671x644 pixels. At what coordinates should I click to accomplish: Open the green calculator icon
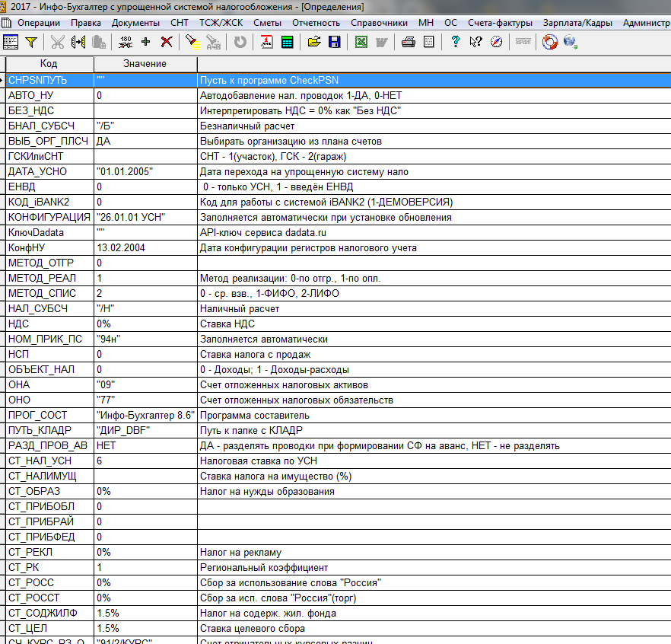[x=288, y=42]
